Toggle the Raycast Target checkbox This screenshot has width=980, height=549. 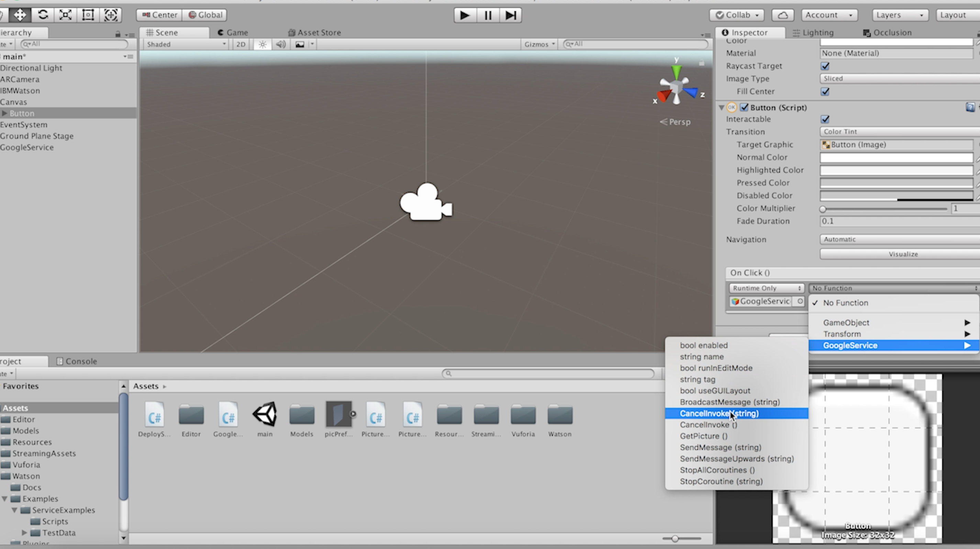pos(825,66)
